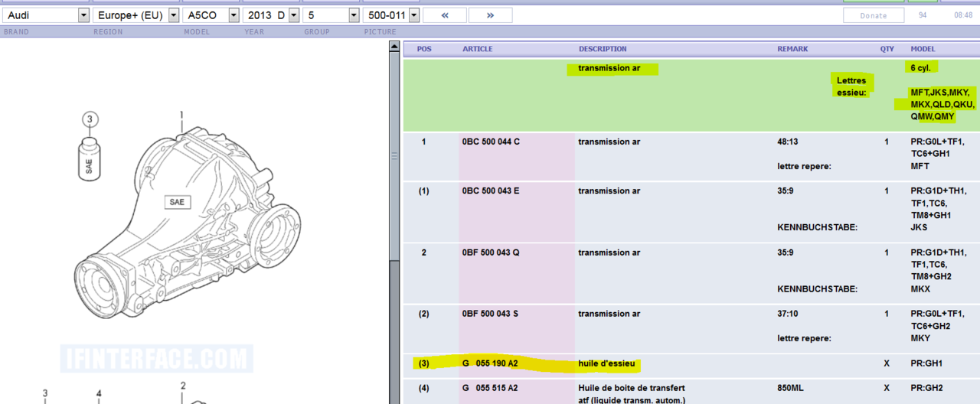This screenshot has height=404, width=980.
Task: Click the DESCRIPTION column header
Action: click(603, 49)
